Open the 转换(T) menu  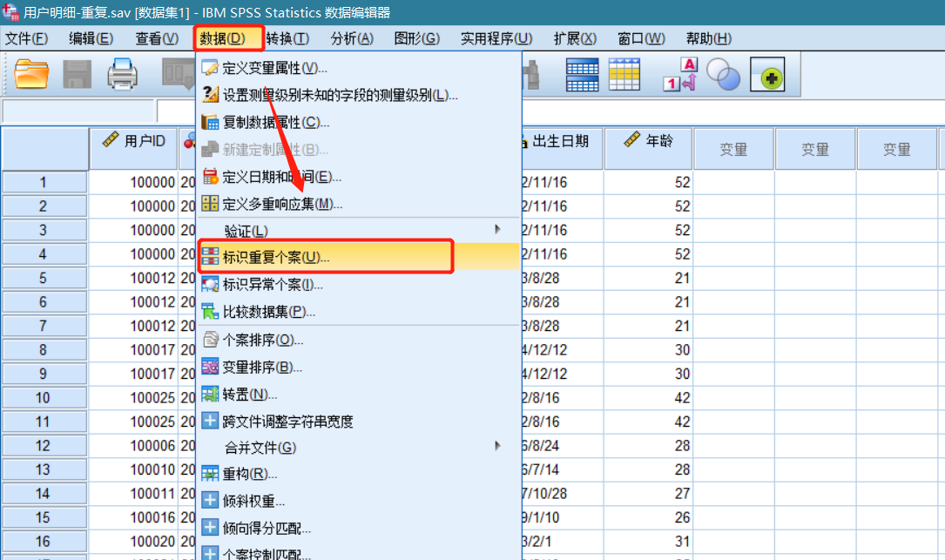click(287, 38)
